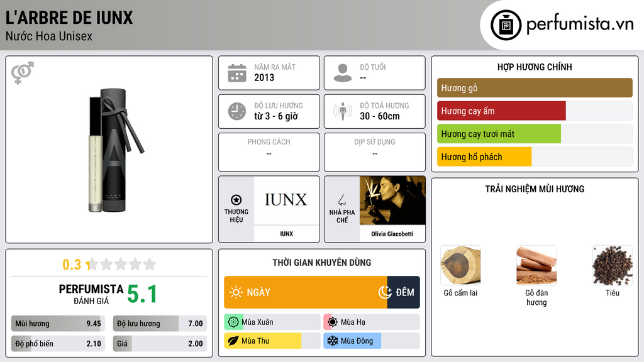Click the sillage radiating-person icon
The image size is (644, 362).
343,111
